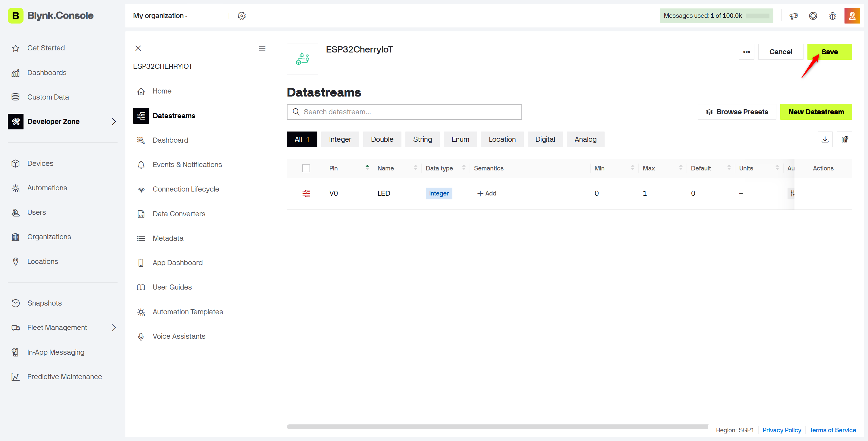
Task: Open the Events & Notifications section
Action: (x=187, y=164)
